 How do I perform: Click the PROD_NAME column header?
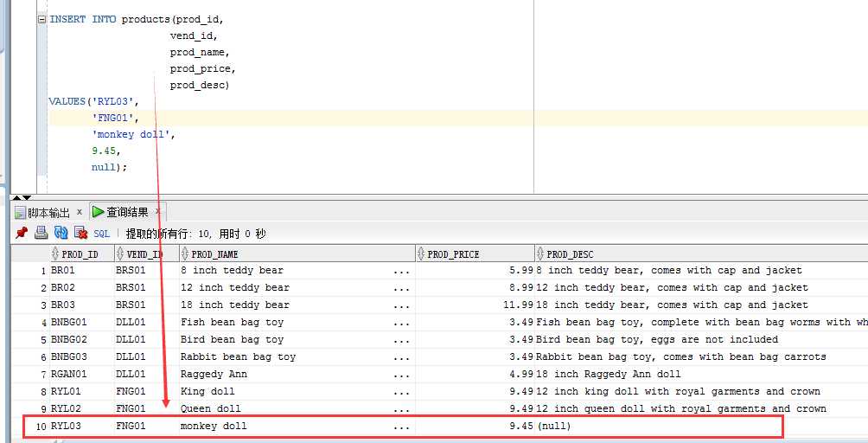[x=297, y=254]
